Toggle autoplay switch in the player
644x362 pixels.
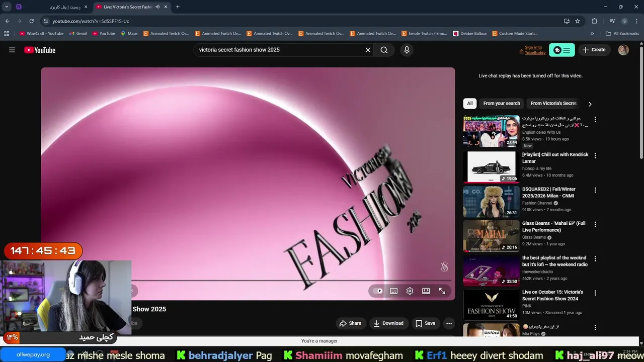(378, 291)
